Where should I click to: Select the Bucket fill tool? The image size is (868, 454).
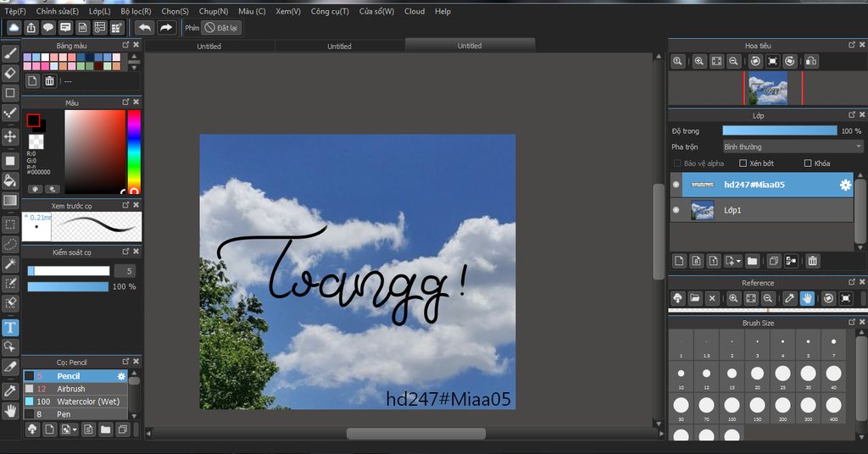10,180
